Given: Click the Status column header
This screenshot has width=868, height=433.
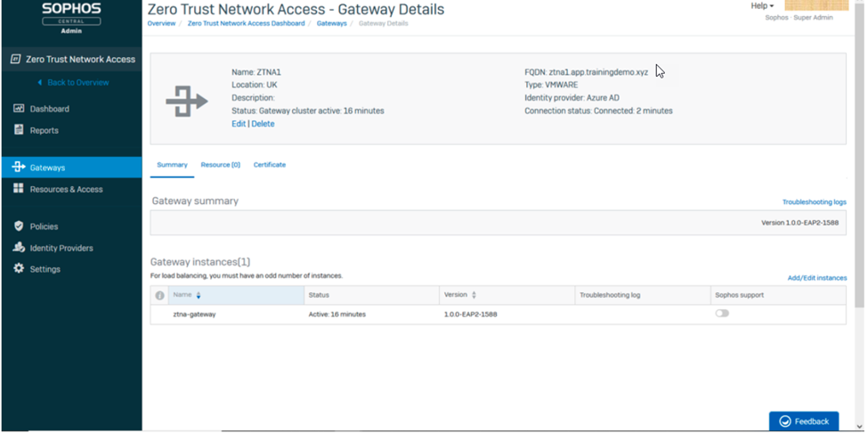Looking at the screenshot, I should [371, 295].
